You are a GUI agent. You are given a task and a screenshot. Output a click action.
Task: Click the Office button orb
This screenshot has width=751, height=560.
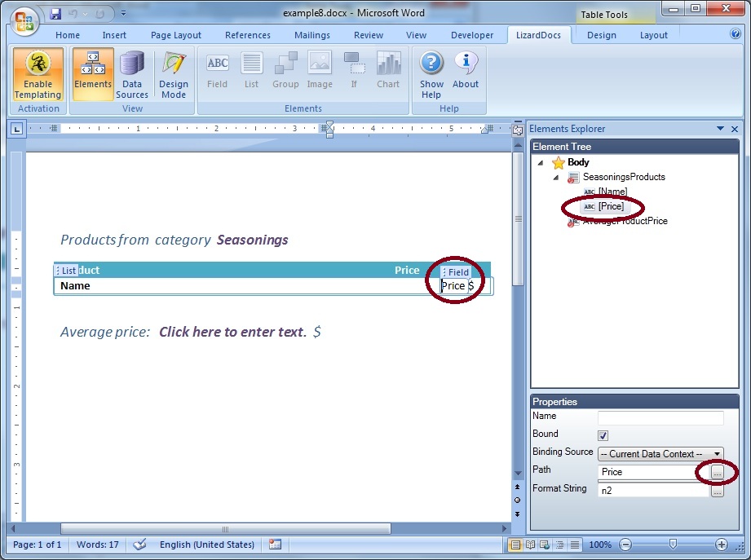(24, 22)
